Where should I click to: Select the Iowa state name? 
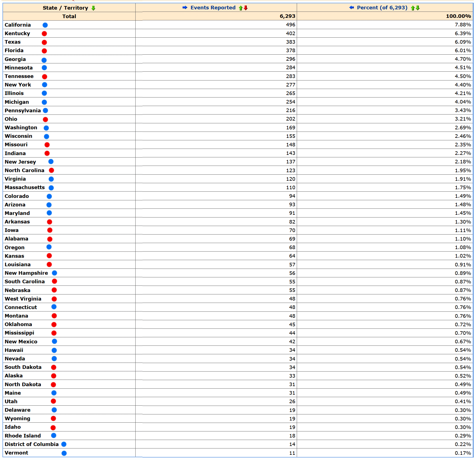(12, 230)
